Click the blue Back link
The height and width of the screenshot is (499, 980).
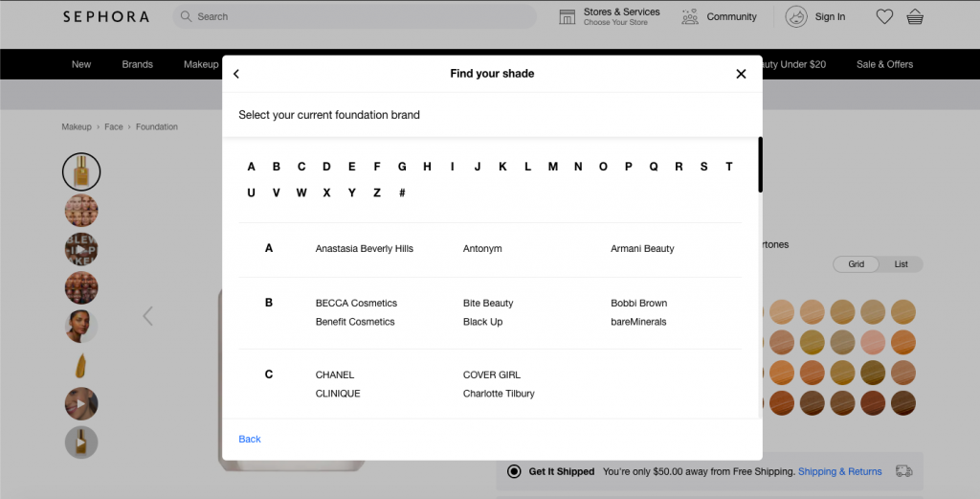[x=250, y=439]
